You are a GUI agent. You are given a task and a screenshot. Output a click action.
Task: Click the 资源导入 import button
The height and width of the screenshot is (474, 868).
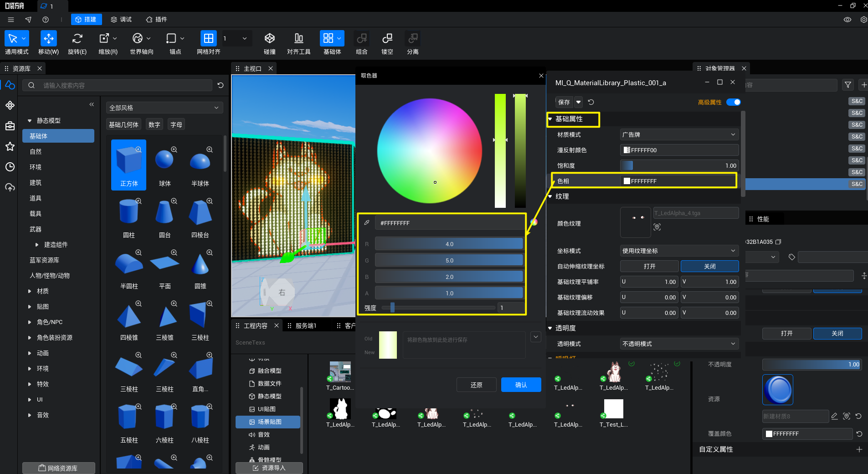(x=269, y=468)
